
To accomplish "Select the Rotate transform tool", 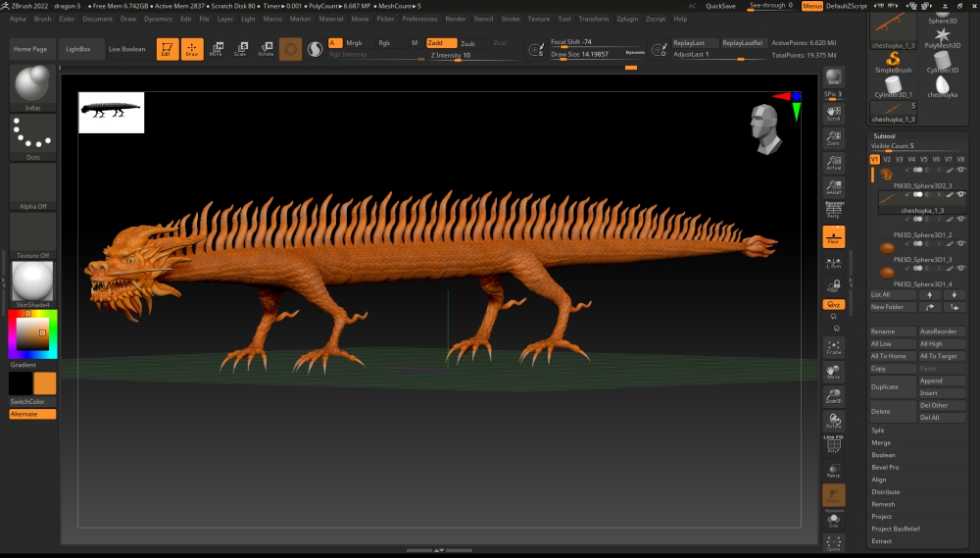I will (x=266, y=49).
